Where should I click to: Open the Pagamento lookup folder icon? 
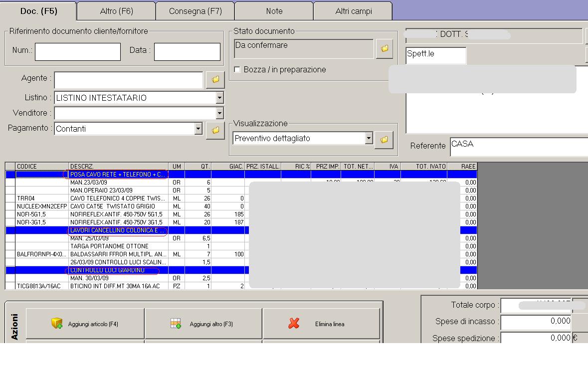click(x=215, y=130)
